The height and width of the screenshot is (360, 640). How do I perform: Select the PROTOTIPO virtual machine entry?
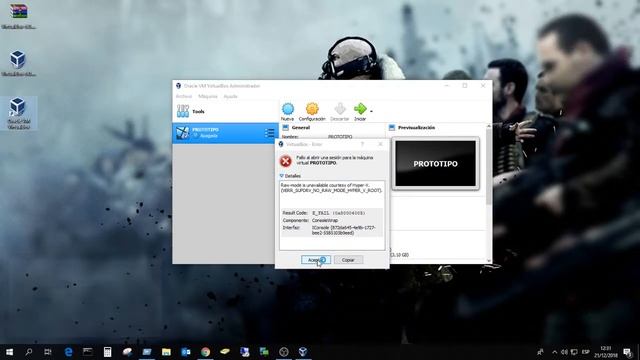coord(225,133)
